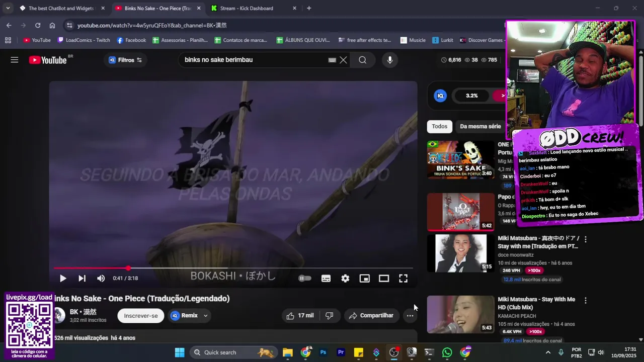Enter full screen mode
This screenshot has height=362, width=644.
pyautogui.click(x=404, y=278)
